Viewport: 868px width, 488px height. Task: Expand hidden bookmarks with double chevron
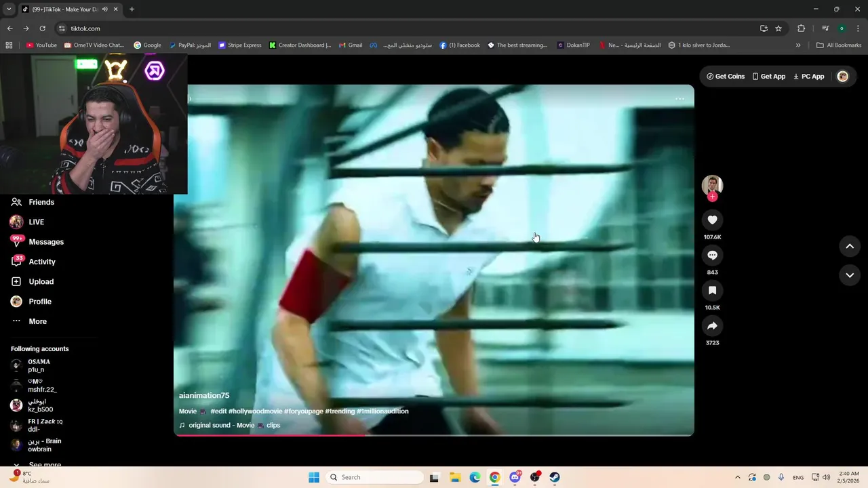pos(798,45)
